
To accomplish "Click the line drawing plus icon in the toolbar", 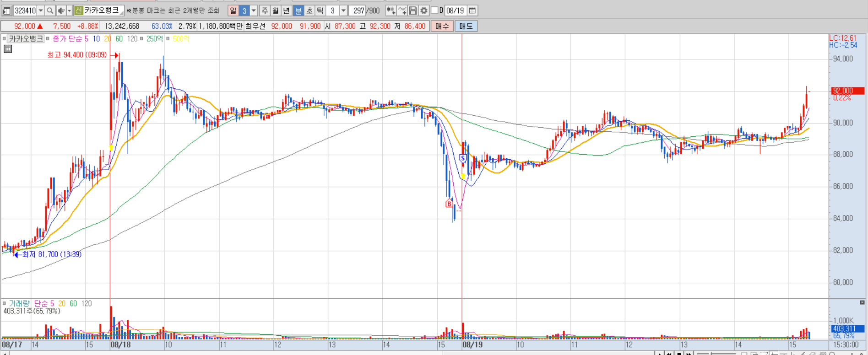I will 402,11.
